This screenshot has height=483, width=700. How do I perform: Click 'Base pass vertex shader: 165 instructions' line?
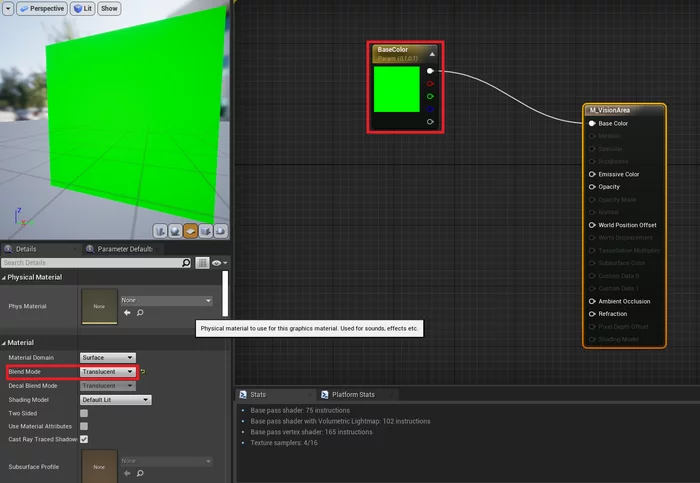click(x=311, y=432)
